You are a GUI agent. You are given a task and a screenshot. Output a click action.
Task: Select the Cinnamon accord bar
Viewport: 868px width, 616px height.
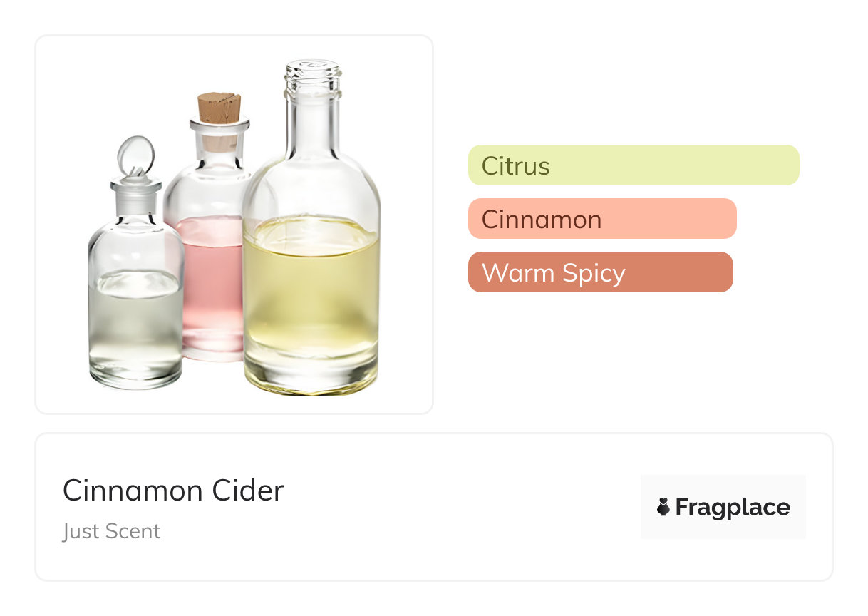click(601, 219)
